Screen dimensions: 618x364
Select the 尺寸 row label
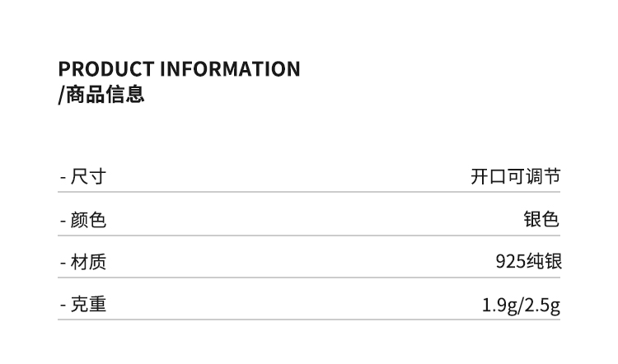tap(88, 176)
